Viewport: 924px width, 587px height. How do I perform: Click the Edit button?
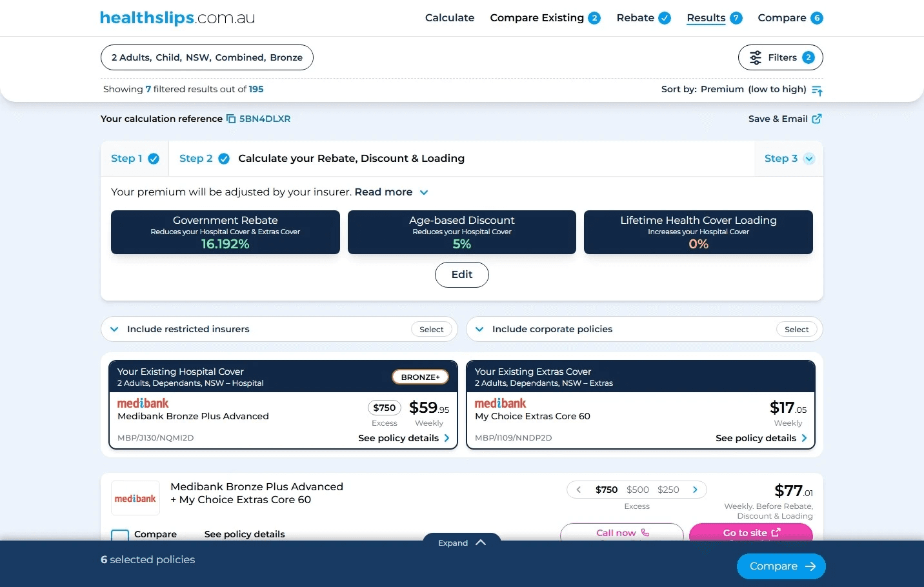[462, 275]
